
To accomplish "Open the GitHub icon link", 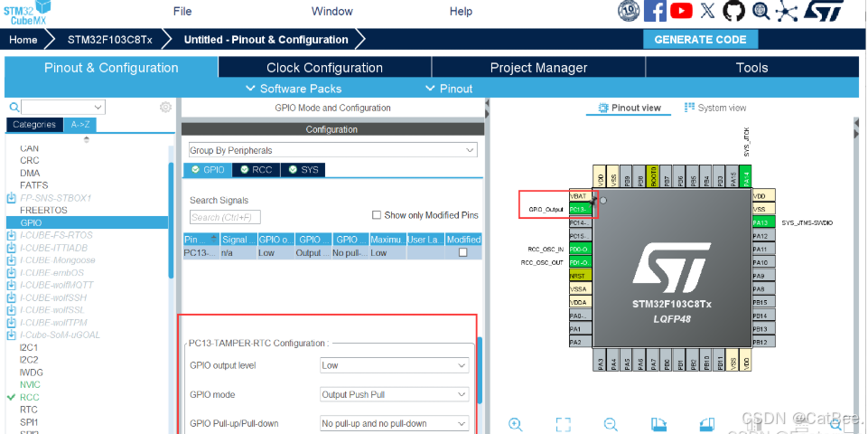I will (x=733, y=11).
